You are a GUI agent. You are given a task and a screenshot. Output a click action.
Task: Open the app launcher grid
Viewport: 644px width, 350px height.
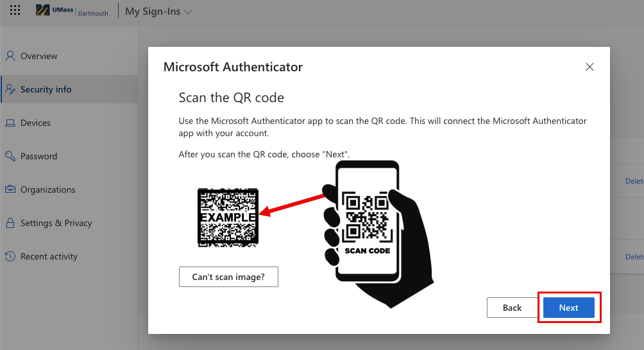click(x=15, y=11)
